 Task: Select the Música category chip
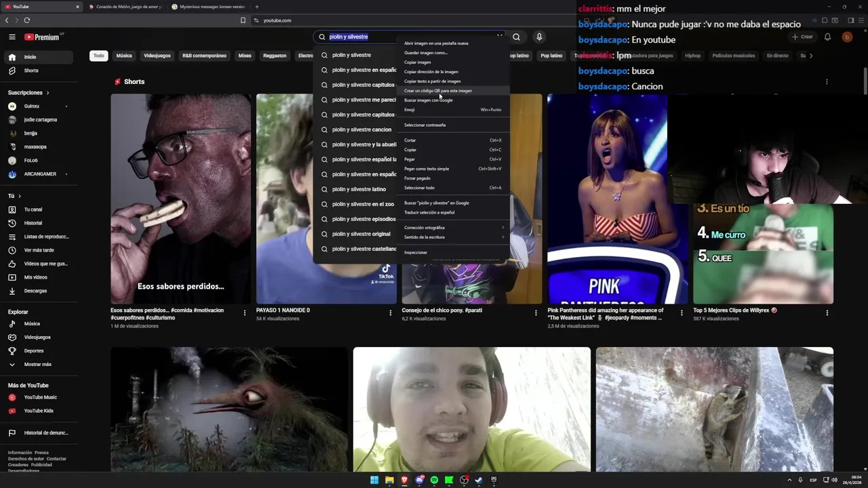[x=124, y=56]
